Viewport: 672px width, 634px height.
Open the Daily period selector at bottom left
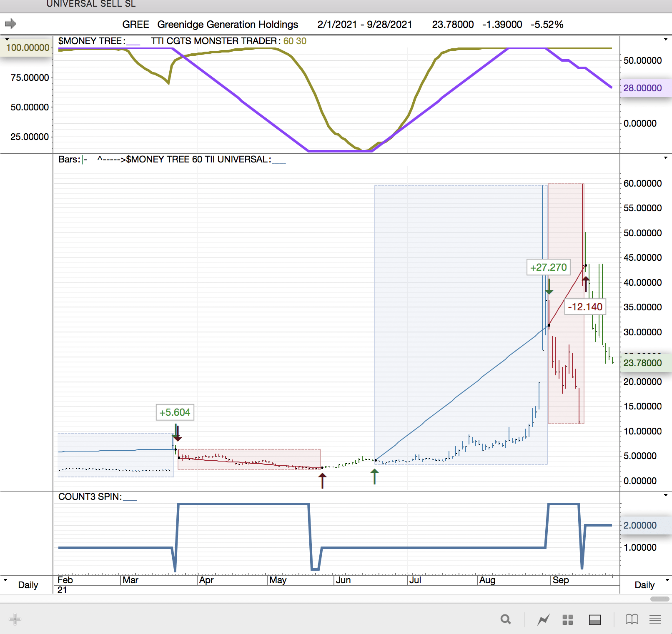[x=23, y=584]
